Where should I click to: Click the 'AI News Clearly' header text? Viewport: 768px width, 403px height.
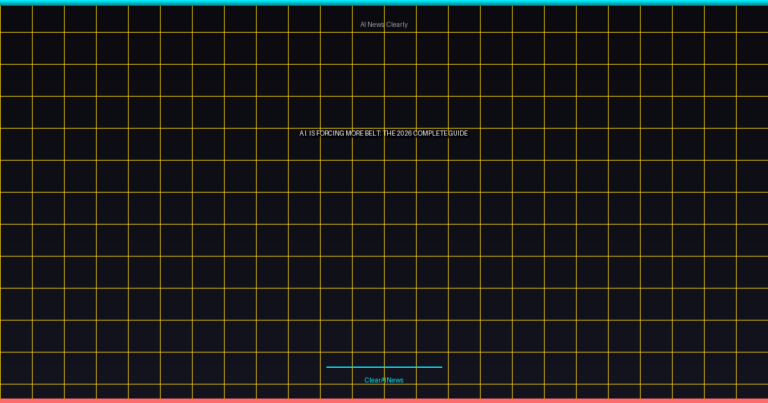(x=384, y=24)
